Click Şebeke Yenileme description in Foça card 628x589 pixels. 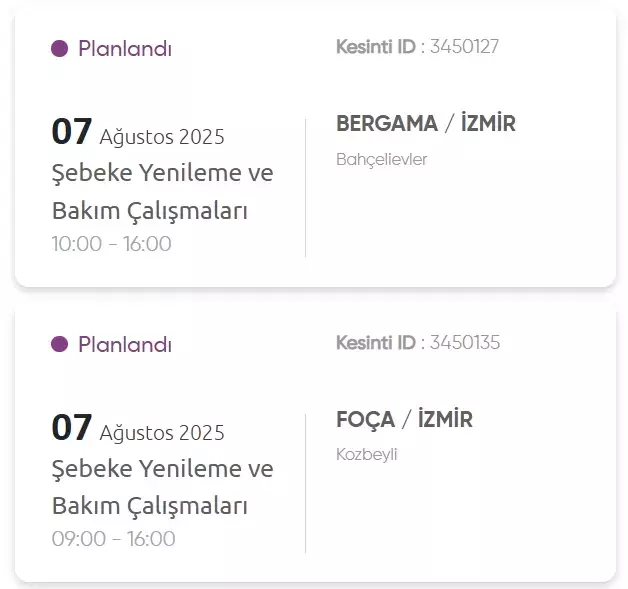pos(163,487)
